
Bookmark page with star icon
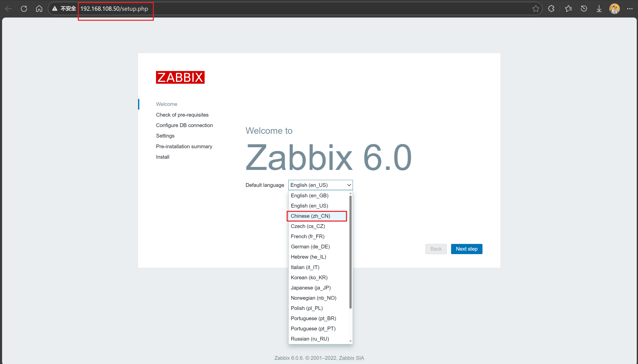click(x=536, y=9)
